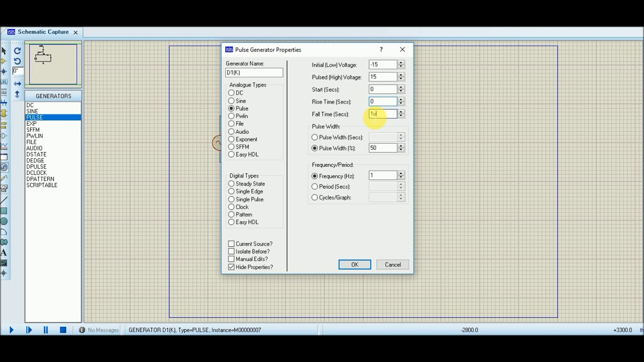Enable the Current Source checkbox

[x=231, y=244]
